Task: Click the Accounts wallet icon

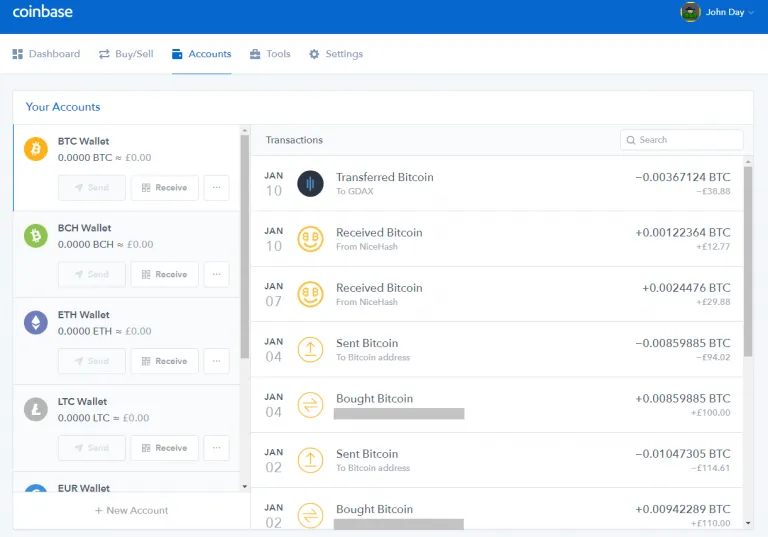Action: 177,54
